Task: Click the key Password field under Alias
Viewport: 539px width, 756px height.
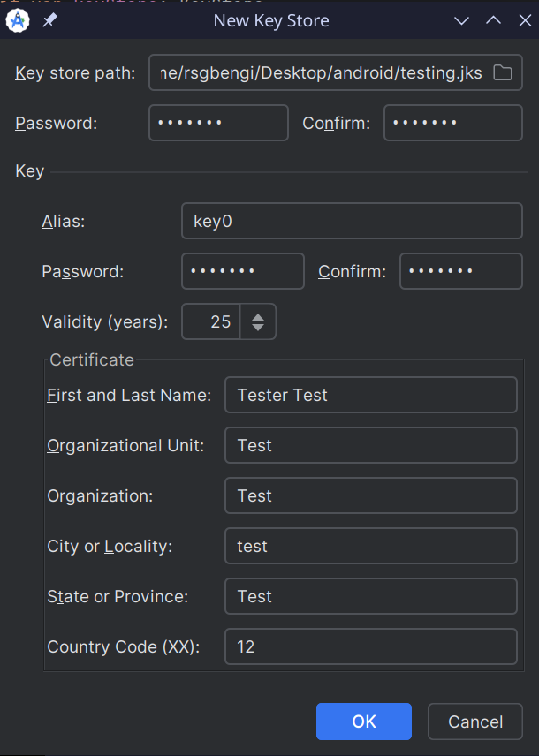Action: point(242,271)
